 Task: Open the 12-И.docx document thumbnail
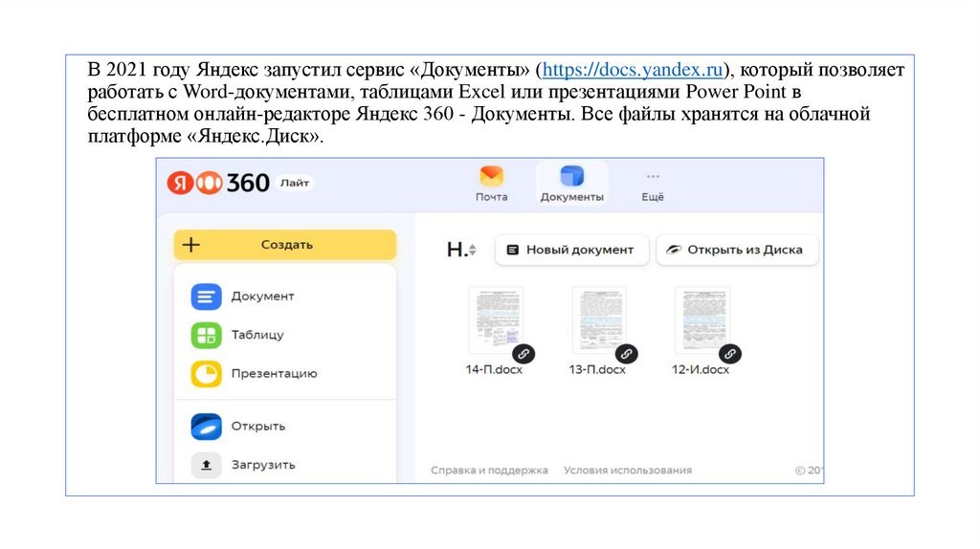[x=702, y=319]
